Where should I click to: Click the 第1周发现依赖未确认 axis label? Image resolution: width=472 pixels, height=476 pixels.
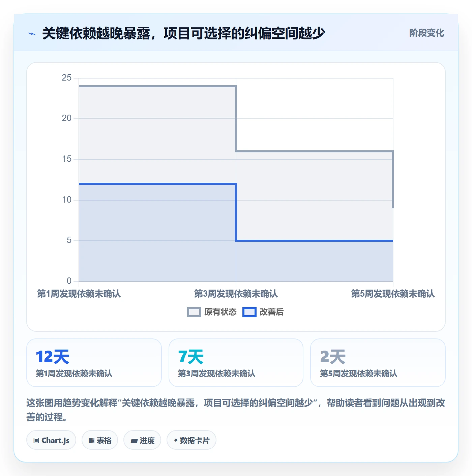coord(79,294)
